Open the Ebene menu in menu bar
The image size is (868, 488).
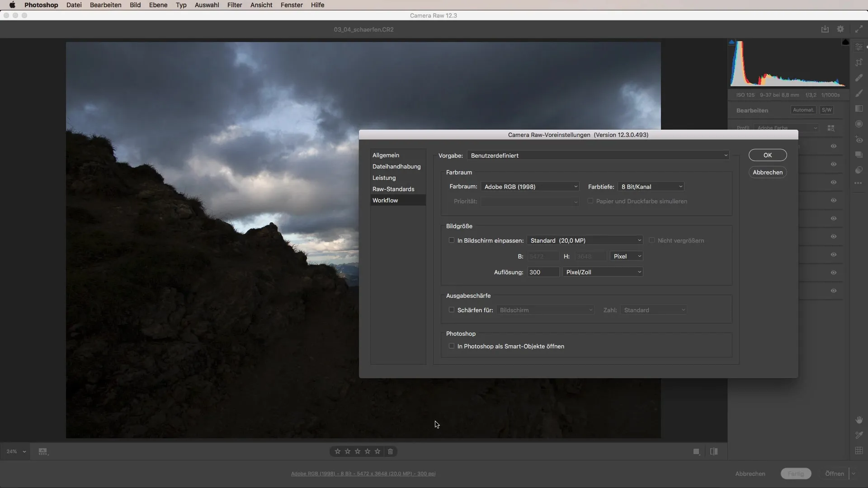158,5
